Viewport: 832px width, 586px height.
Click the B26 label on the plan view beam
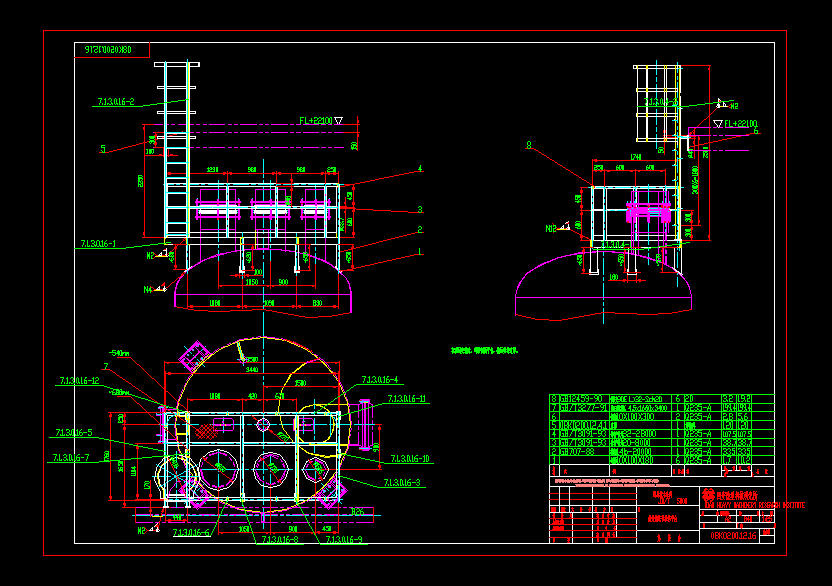pos(358,512)
